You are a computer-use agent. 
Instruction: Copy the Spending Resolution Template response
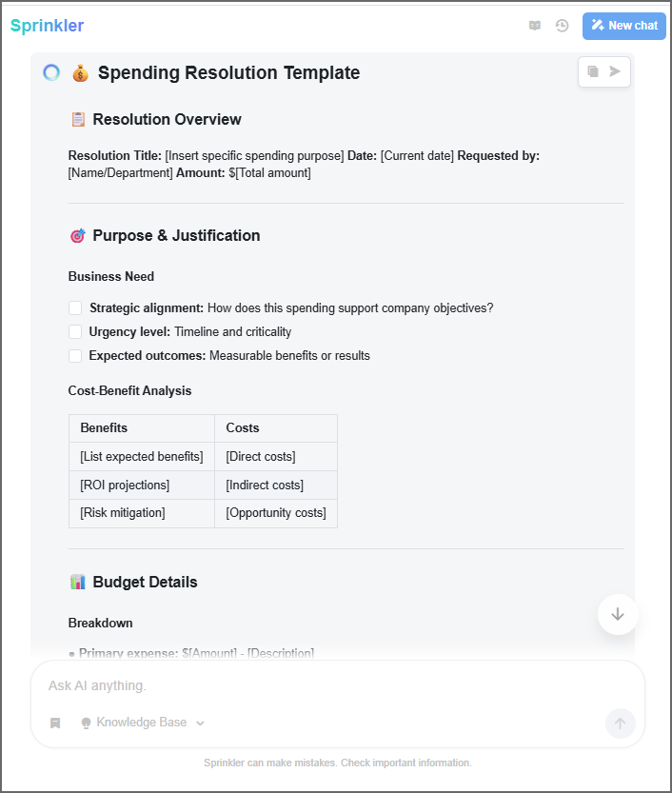pos(593,71)
